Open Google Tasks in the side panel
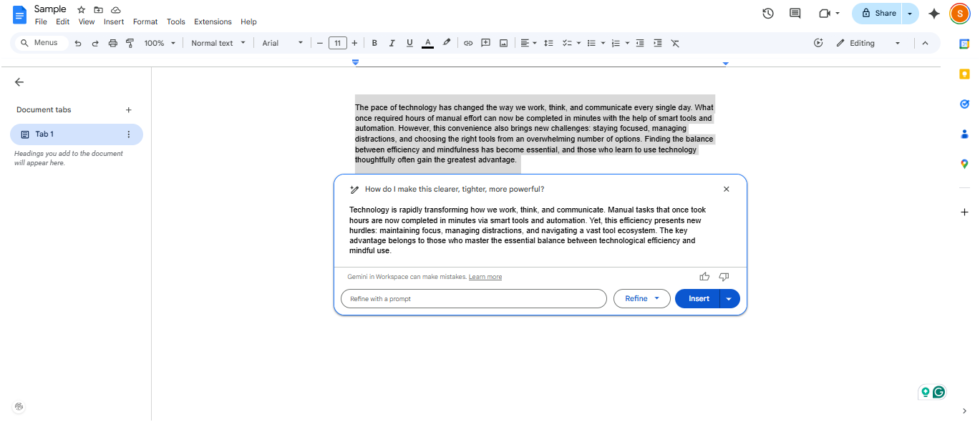 [x=964, y=104]
